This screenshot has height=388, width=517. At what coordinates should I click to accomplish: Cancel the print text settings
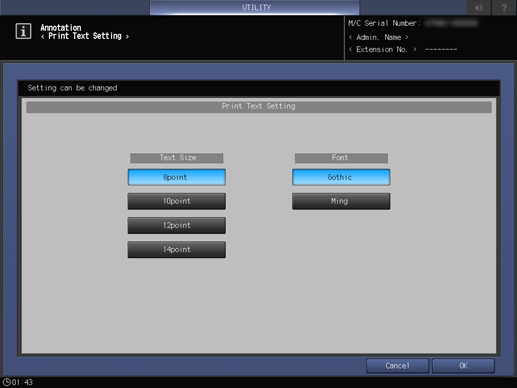pos(397,366)
